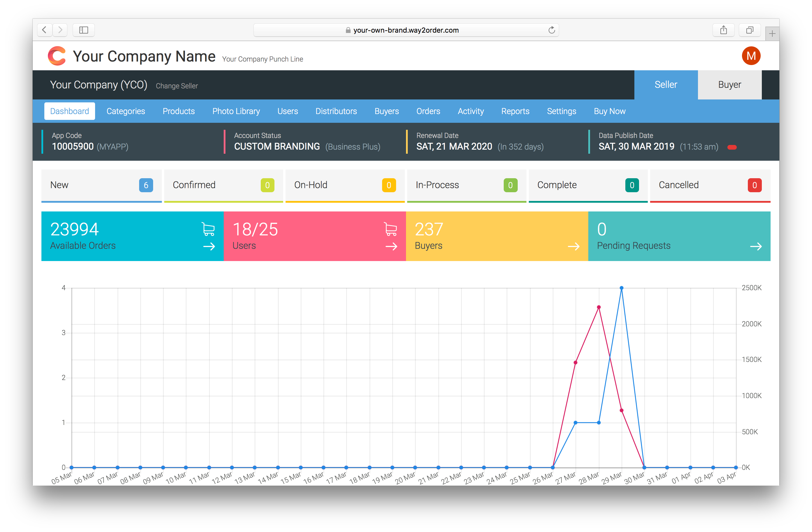Click the forward browser navigation arrow
This screenshot has height=532, width=812.
click(x=60, y=31)
